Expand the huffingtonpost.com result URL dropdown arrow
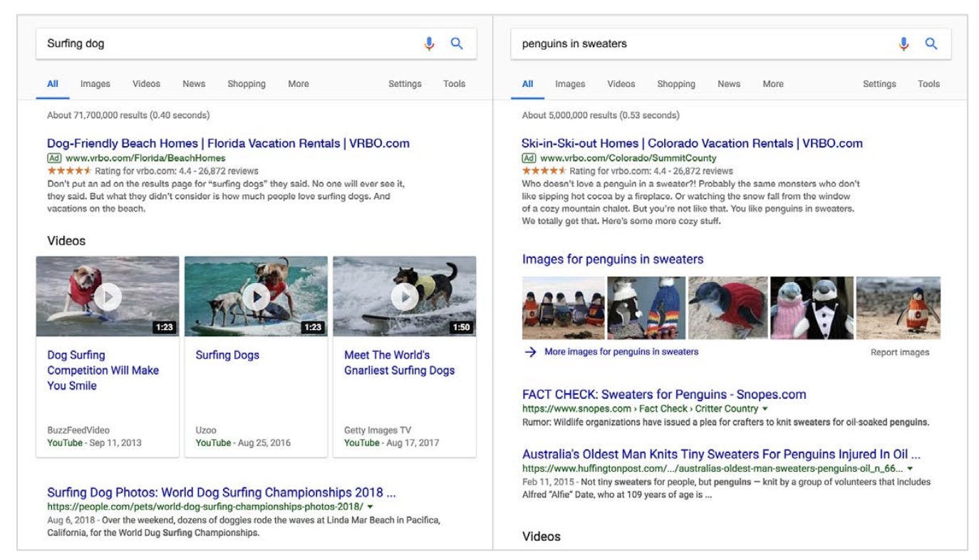This screenshot has height=560, width=979. 910,469
